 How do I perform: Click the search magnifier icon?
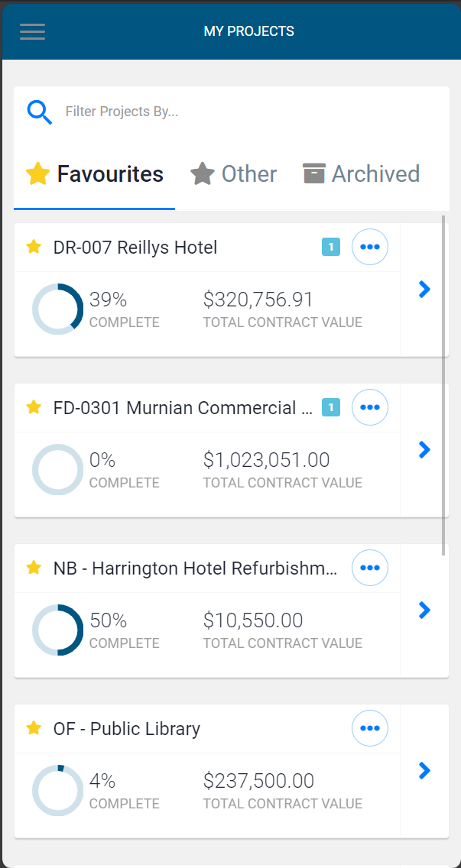(39, 112)
